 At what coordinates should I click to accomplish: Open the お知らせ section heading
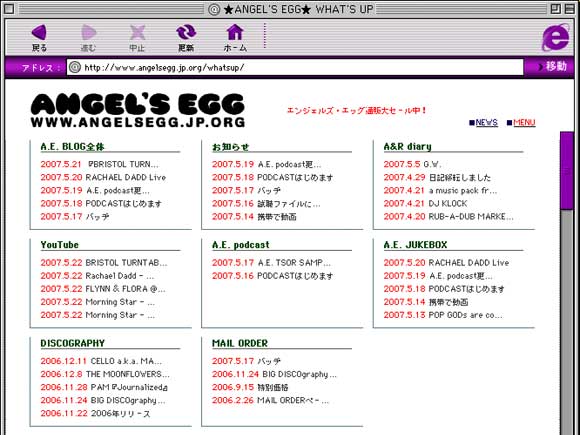coord(230,146)
